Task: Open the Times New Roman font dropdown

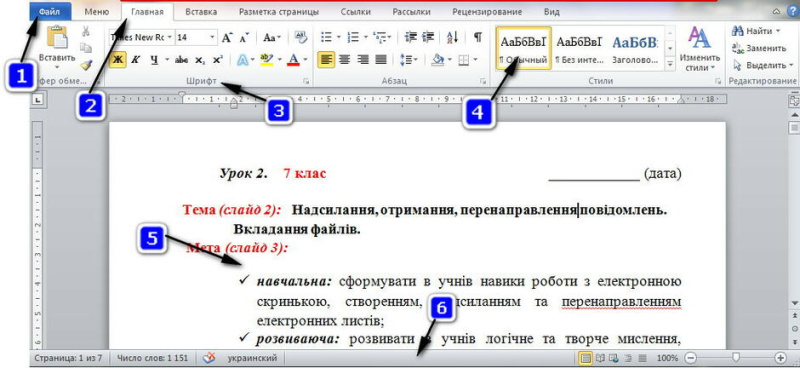Action: point(169,37)
